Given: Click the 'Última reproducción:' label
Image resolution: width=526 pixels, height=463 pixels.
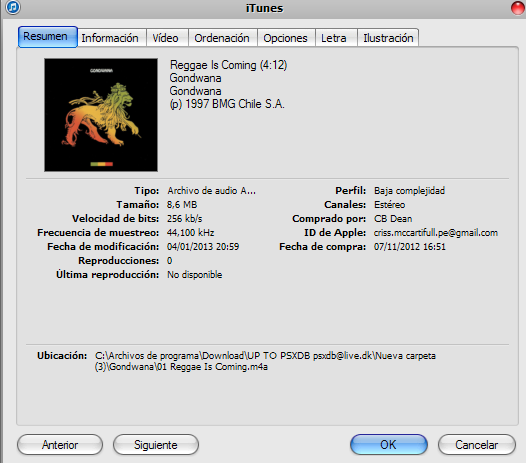Looking at the screenshot, I should [x=107, y=275].
